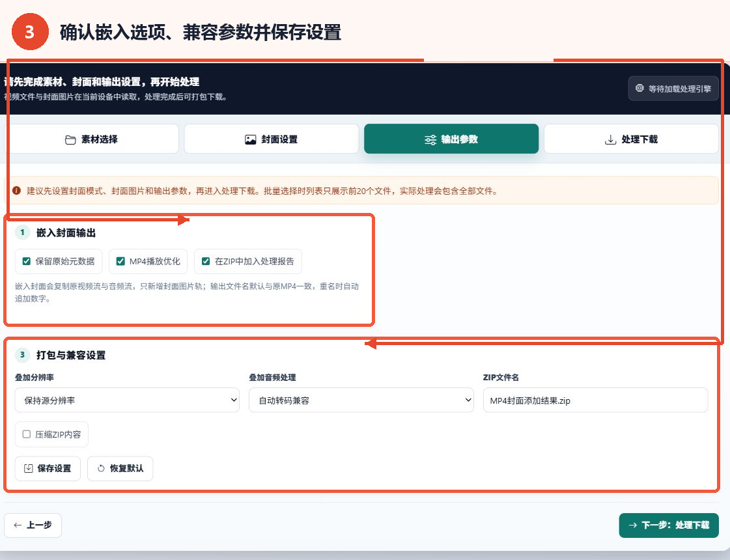The image size is (730, 560).
Task: Click the image icon on 封面设置 tab
Action: click(251, 139)
